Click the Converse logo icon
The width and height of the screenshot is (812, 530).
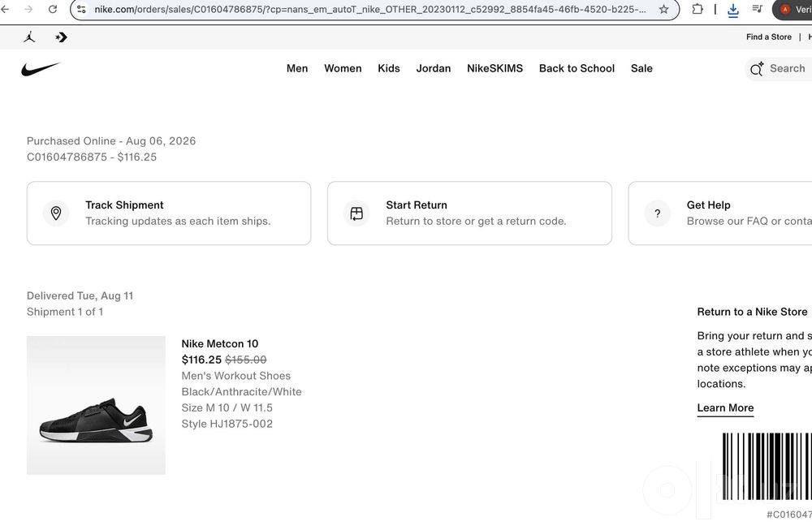tap(61, 37)
